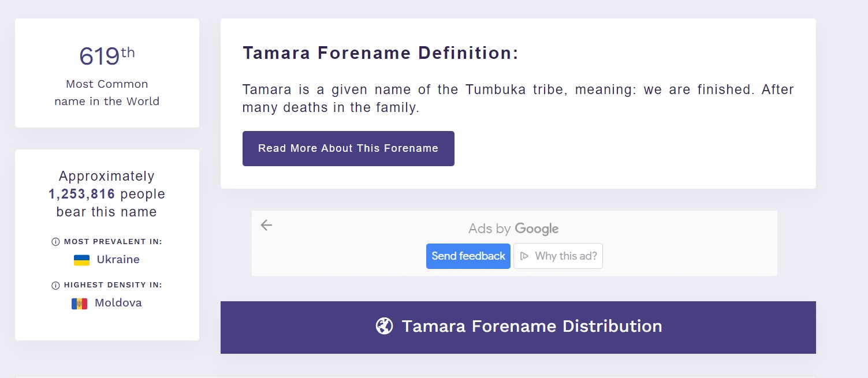Click info icon beside Most Prevalent In
The width and height of the screenshot is (868, 378).
(55, 242)
